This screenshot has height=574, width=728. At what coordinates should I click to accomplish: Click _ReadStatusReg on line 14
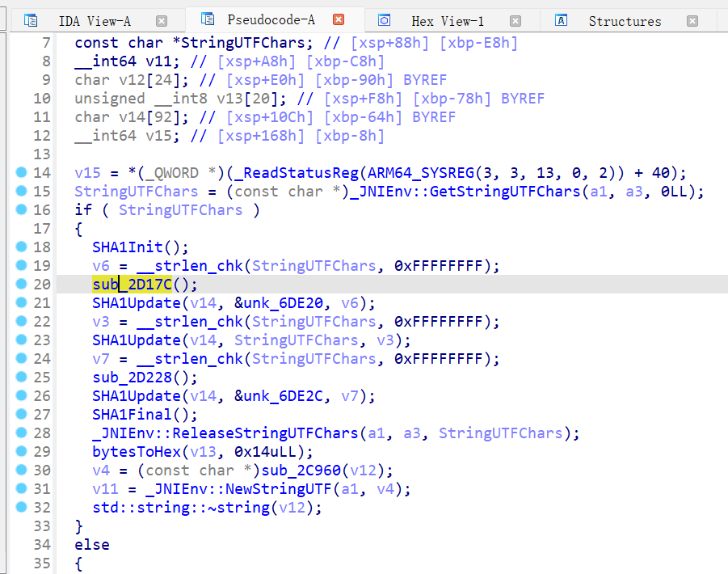tap(297, 173)
